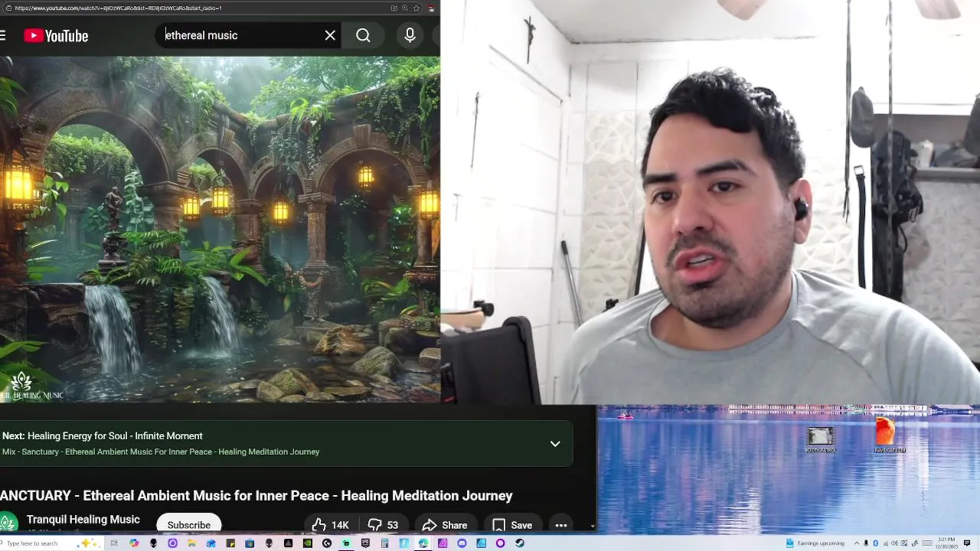
Task: Open the touch keyboard tray icon
Action: point(927,543)
